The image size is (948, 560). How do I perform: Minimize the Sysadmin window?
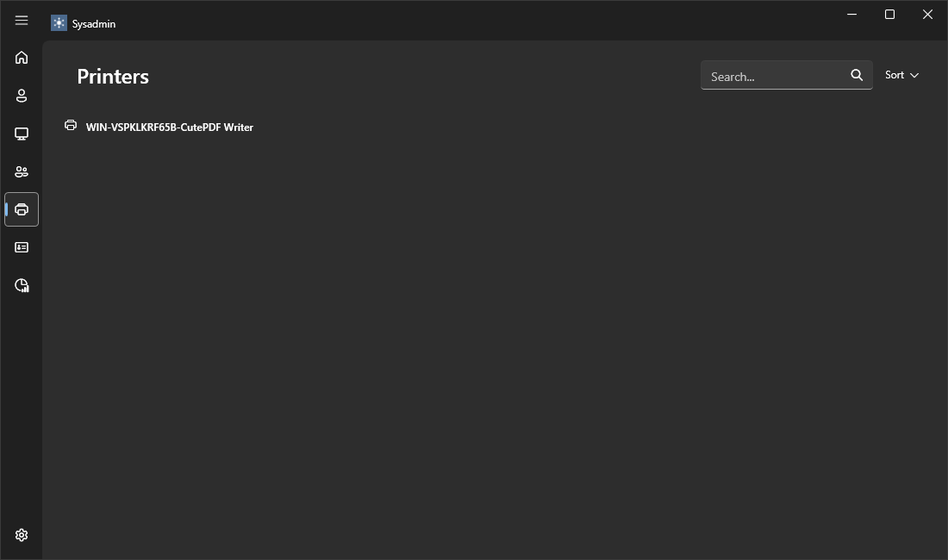pyautogui.click(x=851, y=15)
